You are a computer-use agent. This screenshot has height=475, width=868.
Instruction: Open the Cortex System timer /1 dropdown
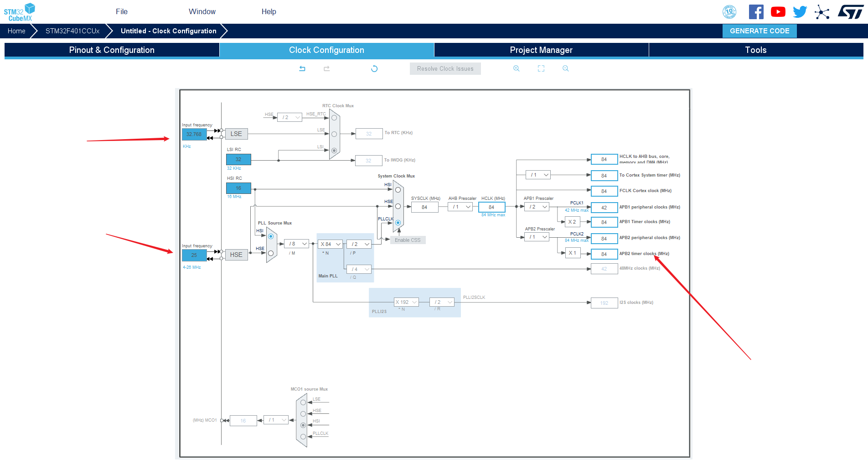click(538, 175)
